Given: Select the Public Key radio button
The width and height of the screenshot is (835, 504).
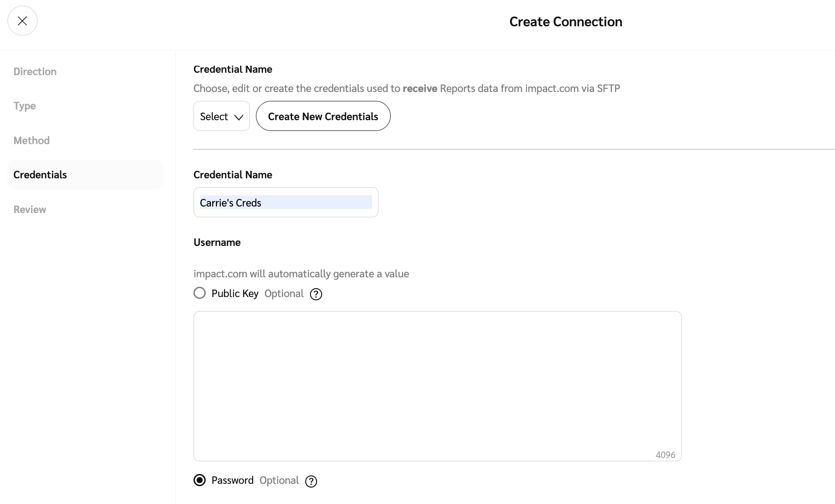Looking at the screenshot, I should 200,293.
